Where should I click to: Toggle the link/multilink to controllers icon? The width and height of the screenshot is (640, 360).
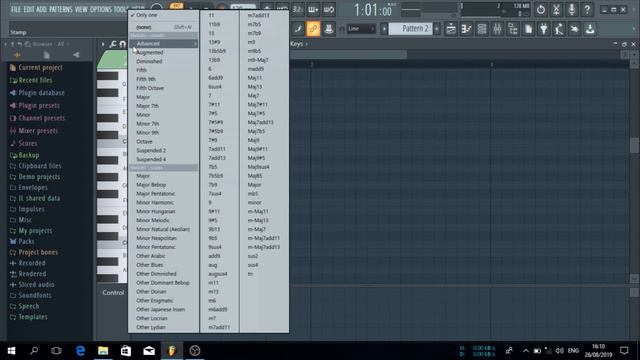pyautogui.click(x=313, y=29)
